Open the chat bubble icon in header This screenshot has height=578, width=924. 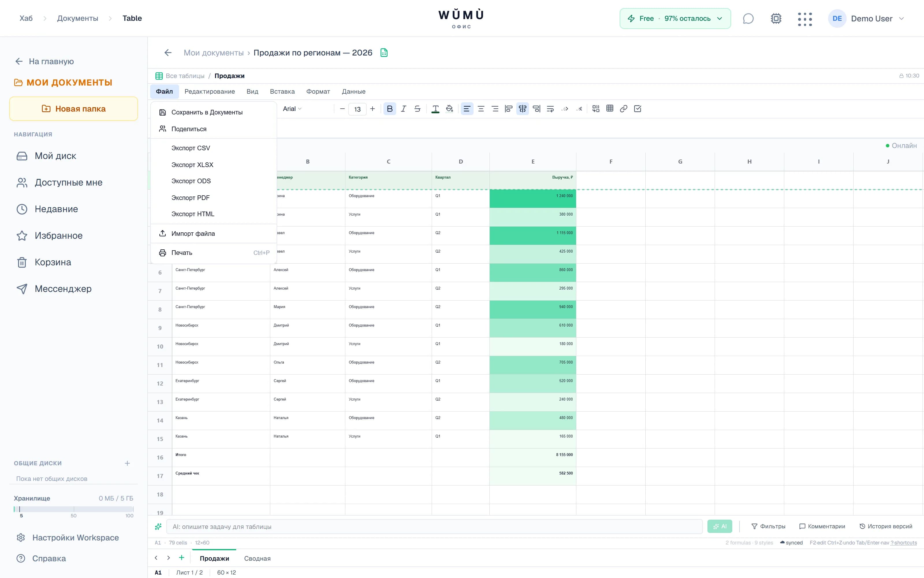[748, 18]
